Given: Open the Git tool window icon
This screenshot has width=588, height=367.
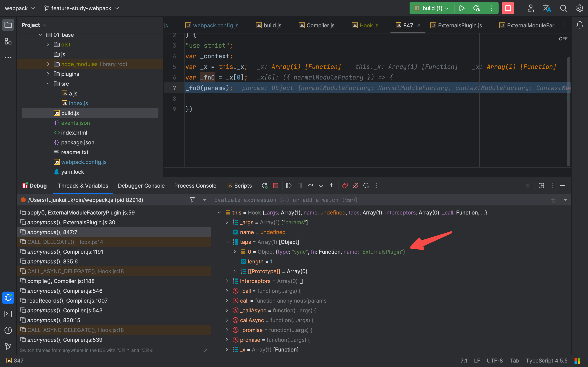Looking at the screenshot, I should [8, 346].
